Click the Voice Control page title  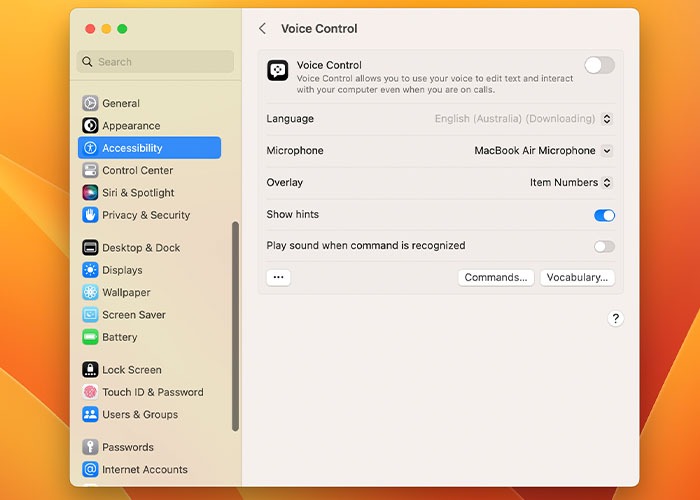pos(319,29)
